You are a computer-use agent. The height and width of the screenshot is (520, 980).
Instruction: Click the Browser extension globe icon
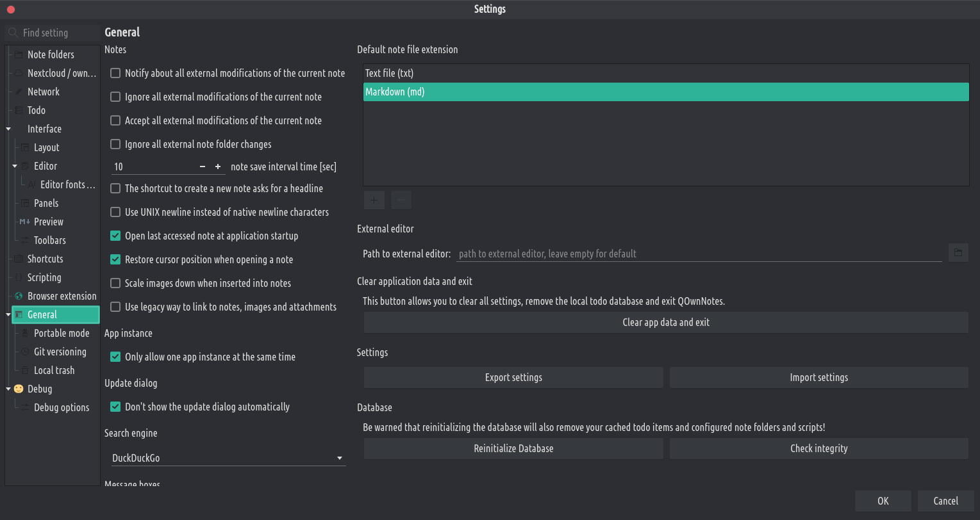[19, 296]
